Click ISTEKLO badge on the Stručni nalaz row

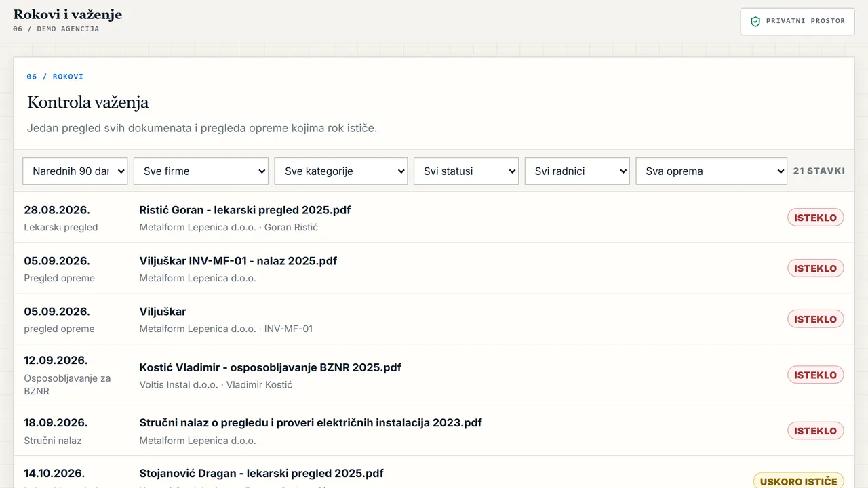point(815,430)
